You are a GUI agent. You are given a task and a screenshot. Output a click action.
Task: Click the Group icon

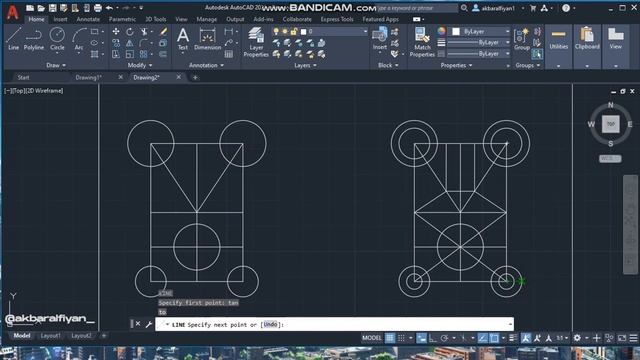click(522, 39)
